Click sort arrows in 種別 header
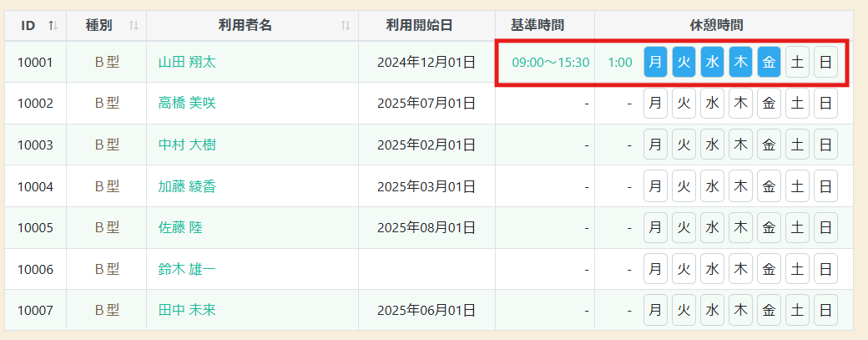868x340 pixels. 134,25
